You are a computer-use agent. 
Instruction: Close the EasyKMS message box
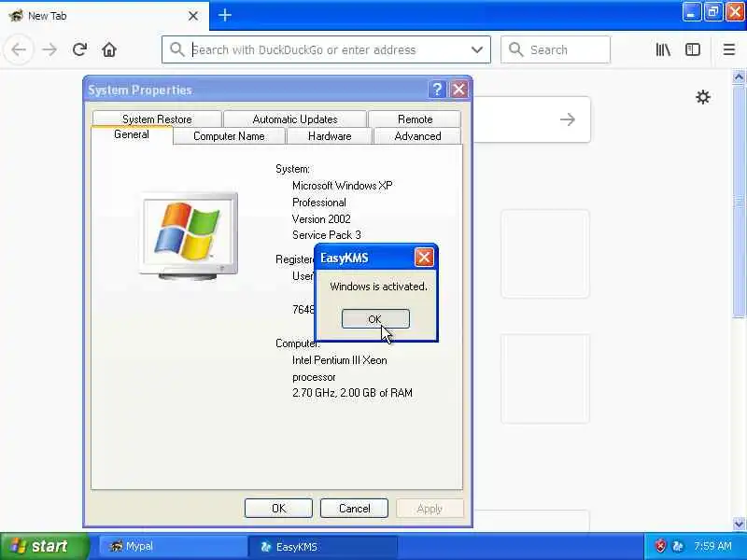point(424,258)
